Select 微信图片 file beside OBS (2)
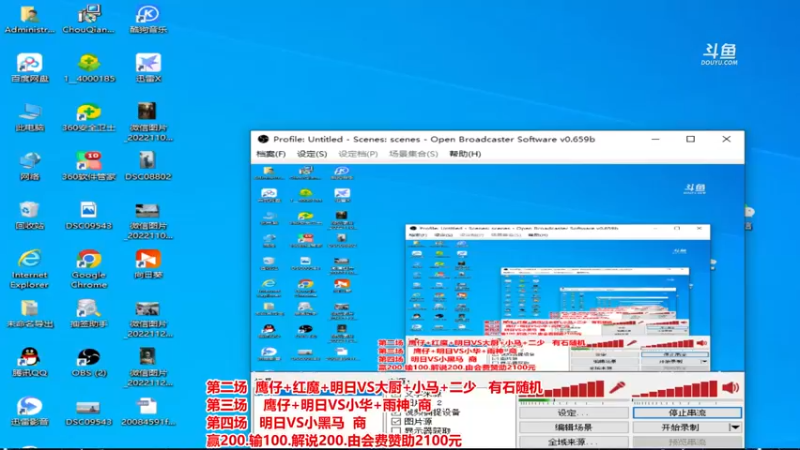The image size is (800, 450). tap(148, 367)
